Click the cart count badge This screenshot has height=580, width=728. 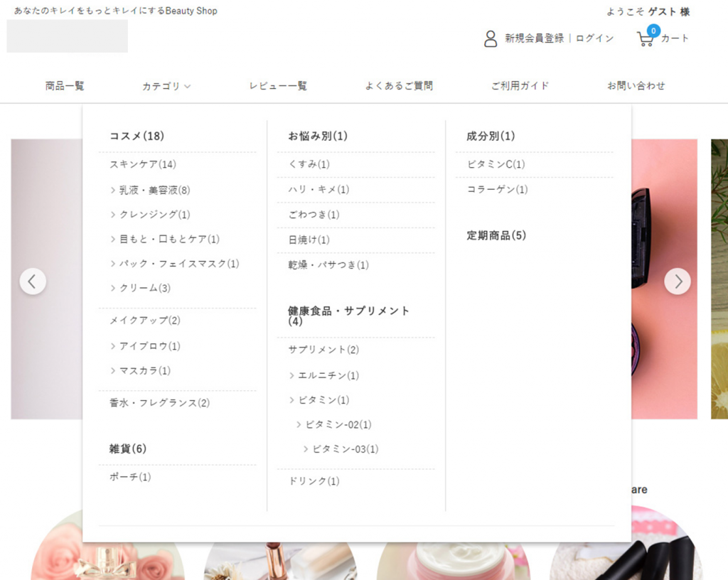pyautogui.click(x=653, y=31)
